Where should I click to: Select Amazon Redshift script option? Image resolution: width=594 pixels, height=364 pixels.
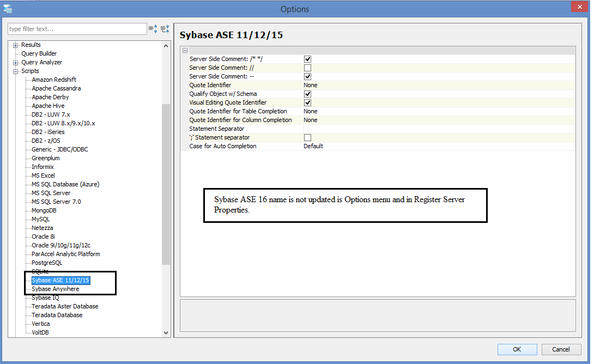tap(54, 80)
